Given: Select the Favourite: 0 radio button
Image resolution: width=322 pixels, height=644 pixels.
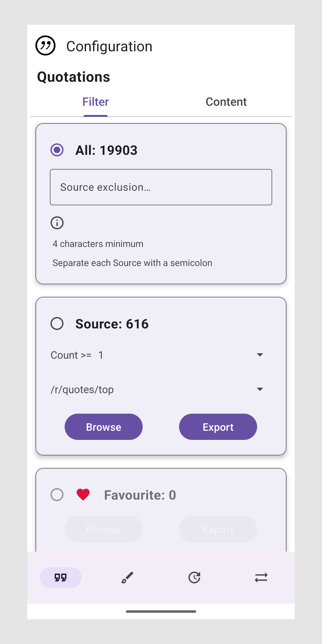Looking at the screenshot, I should [x=57, y=495].
